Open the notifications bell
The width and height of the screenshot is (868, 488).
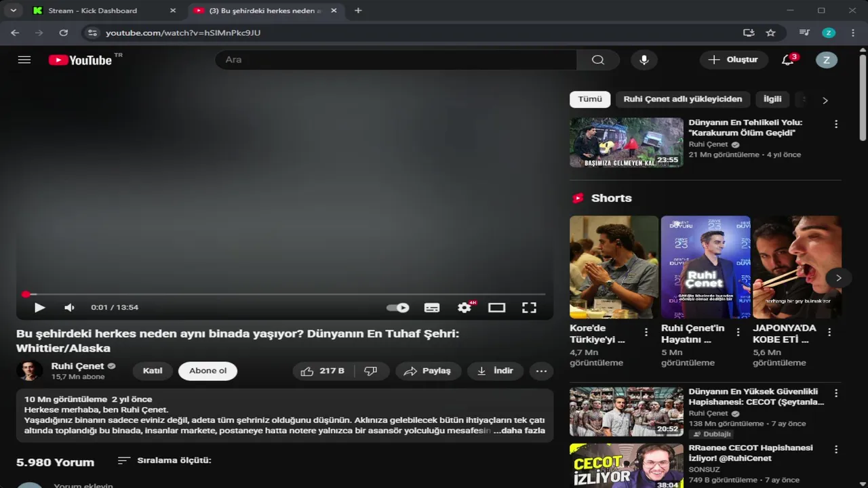787,60
